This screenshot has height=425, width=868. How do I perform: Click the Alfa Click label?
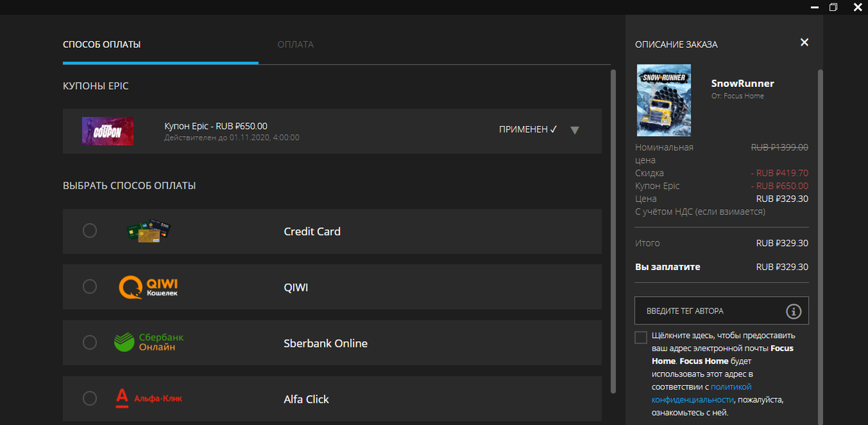click(x=306, y=399)
